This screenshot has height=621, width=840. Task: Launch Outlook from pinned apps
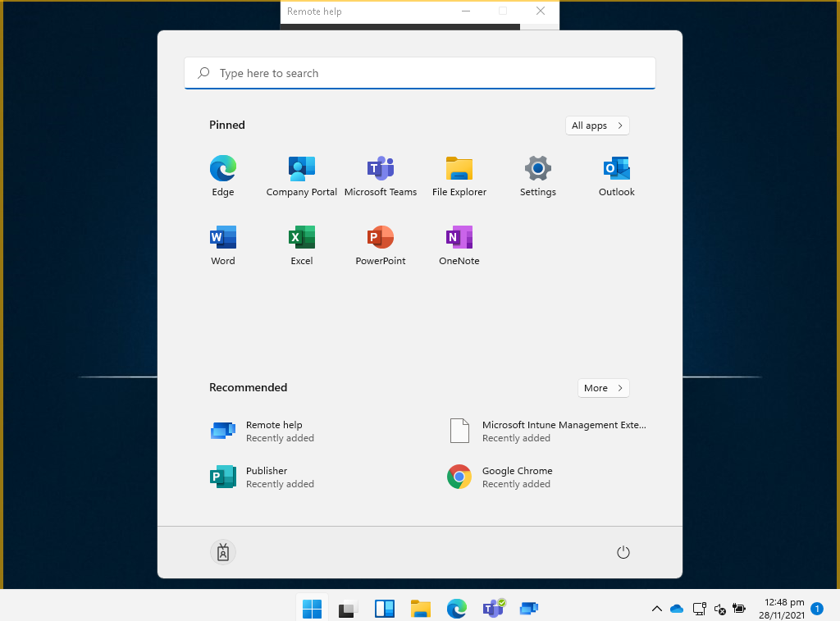tap(617, 176)
